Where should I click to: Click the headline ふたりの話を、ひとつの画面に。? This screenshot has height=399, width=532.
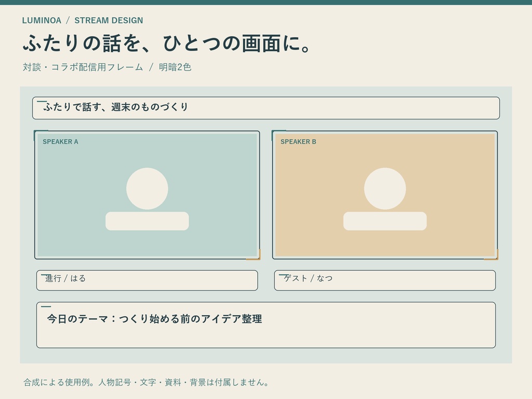166,44
